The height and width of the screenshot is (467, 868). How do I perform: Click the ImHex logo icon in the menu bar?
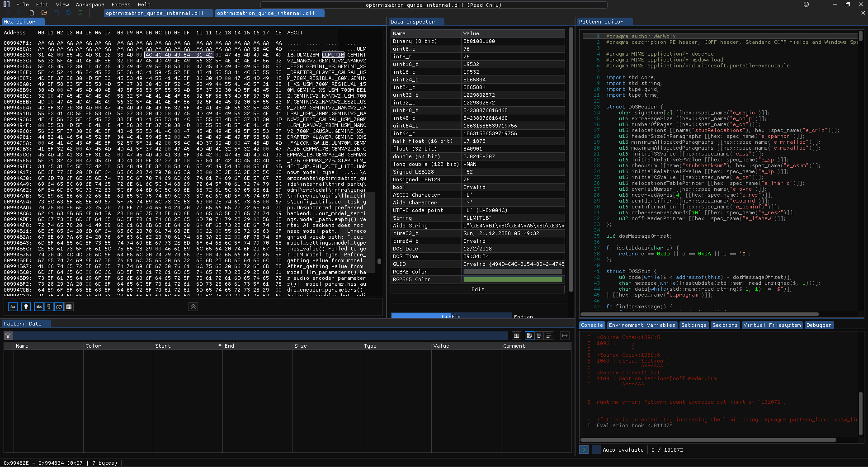(x=6, y=5)
